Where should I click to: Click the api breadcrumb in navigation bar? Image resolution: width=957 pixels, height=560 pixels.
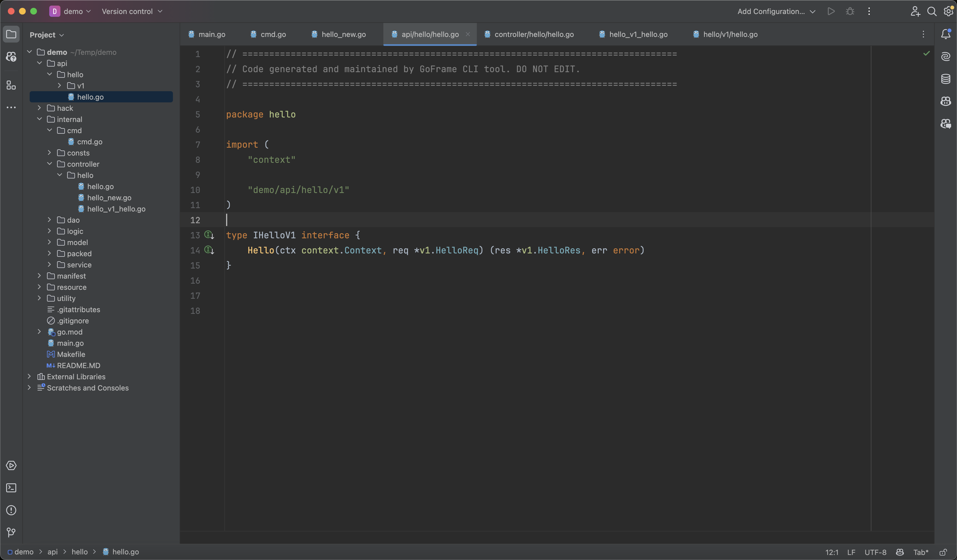click(x=52, y=552)
